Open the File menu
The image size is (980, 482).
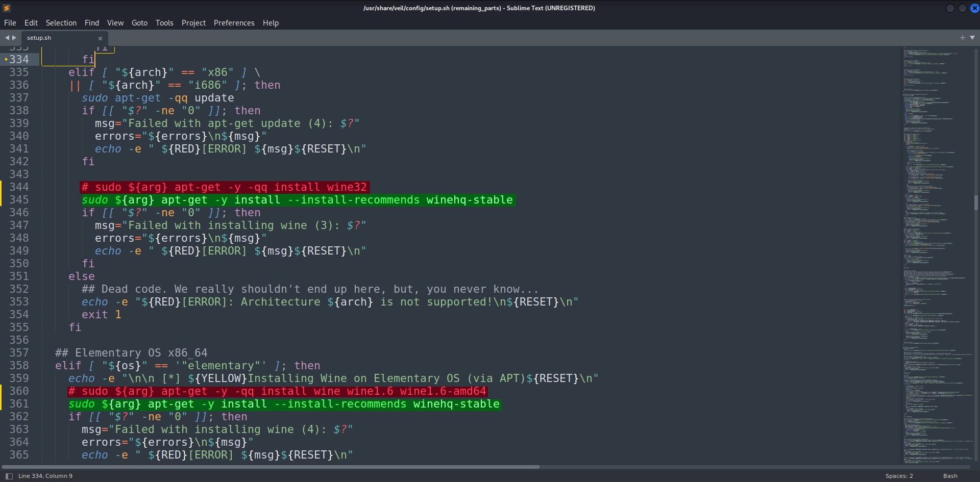10,22
